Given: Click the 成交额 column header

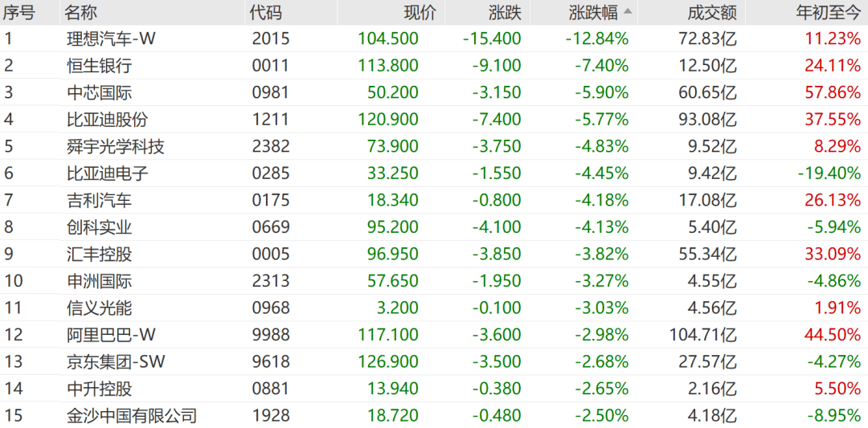Looking at the screenshot, I should coord(711,13).
